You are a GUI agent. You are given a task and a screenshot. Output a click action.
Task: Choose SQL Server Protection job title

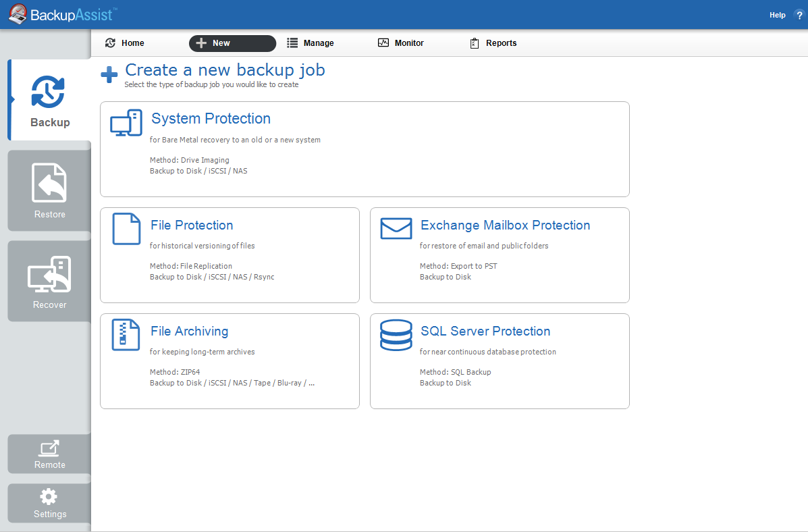pyautogui.click(x=485, y=331)
